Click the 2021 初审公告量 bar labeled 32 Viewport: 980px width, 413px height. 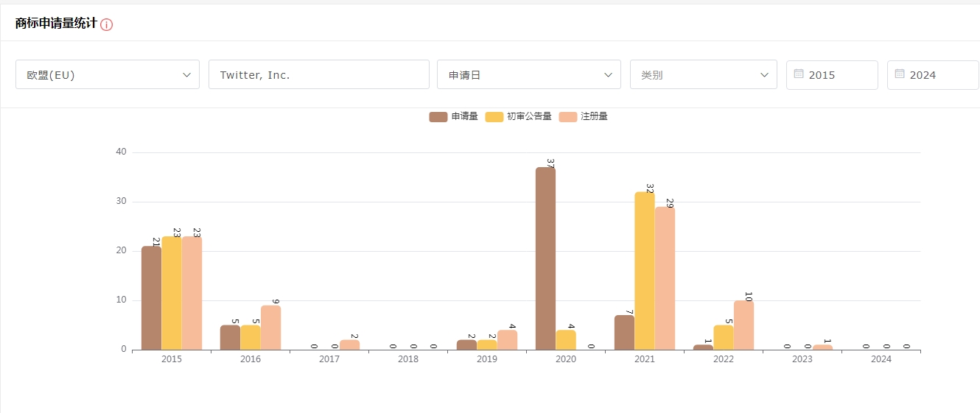click(645, 271)
